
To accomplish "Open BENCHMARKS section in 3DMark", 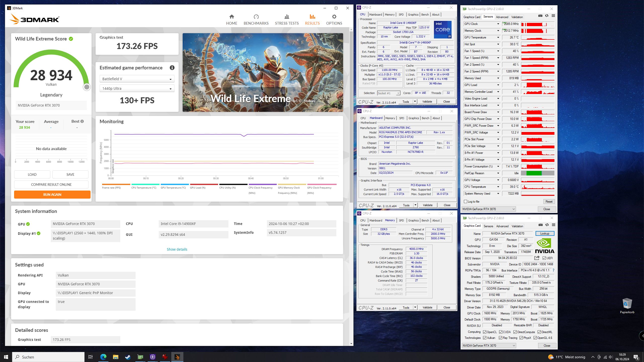I will point(256,20).
